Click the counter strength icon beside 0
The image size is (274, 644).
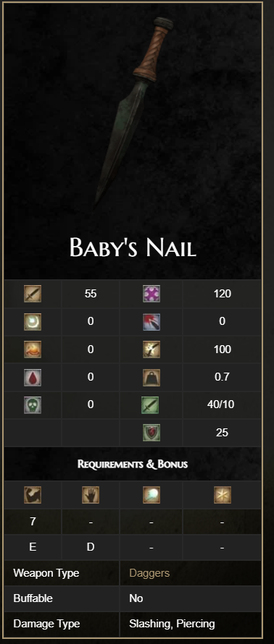click(151, 321)
